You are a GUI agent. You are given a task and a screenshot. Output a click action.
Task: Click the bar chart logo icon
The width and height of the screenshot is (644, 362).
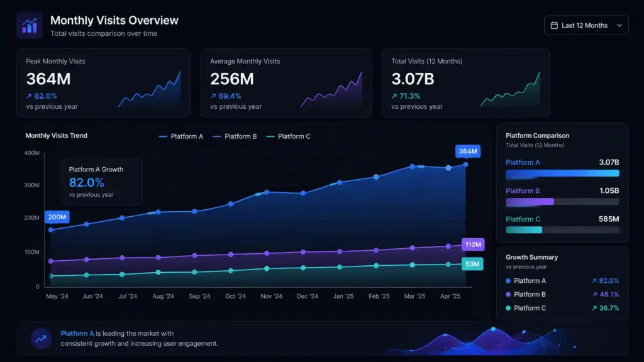click(29, 25)
